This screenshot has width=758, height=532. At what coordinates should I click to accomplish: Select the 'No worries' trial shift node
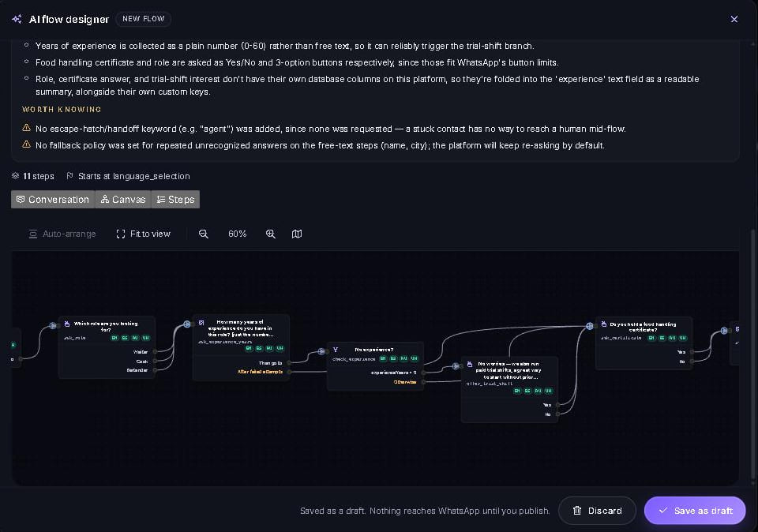pos(509,389)
